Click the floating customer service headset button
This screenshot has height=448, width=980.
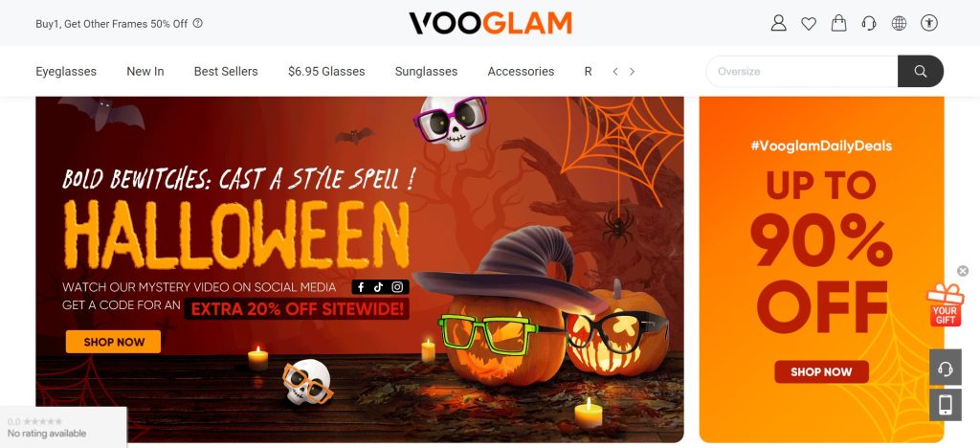tap(946, 370)
